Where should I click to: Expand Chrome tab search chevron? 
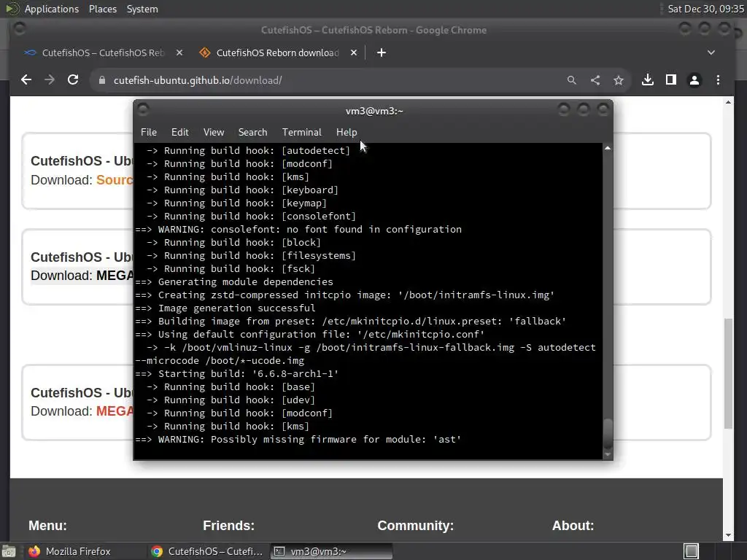point(711,52)
